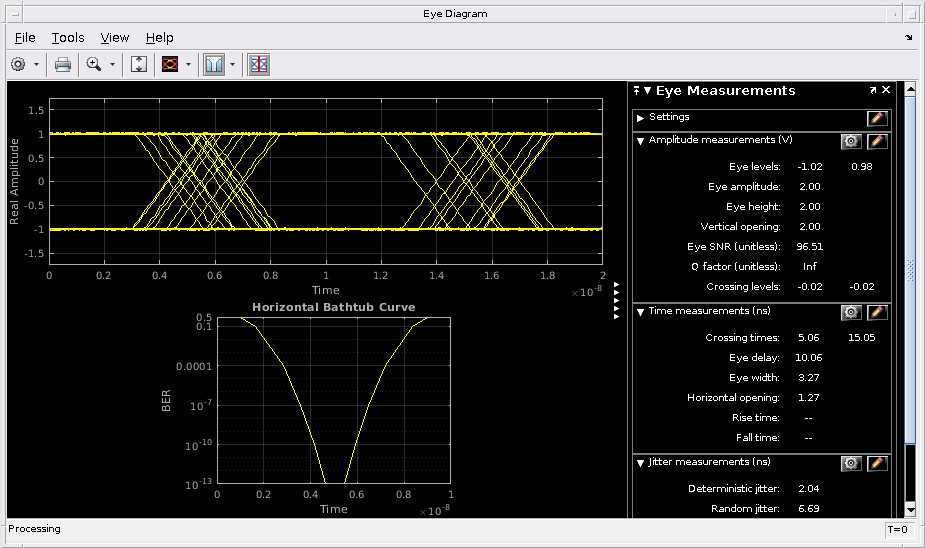Image resolution: width=925 pixels, height=548 pixels.
Task: Open the Tools menu
Action: 68,37
